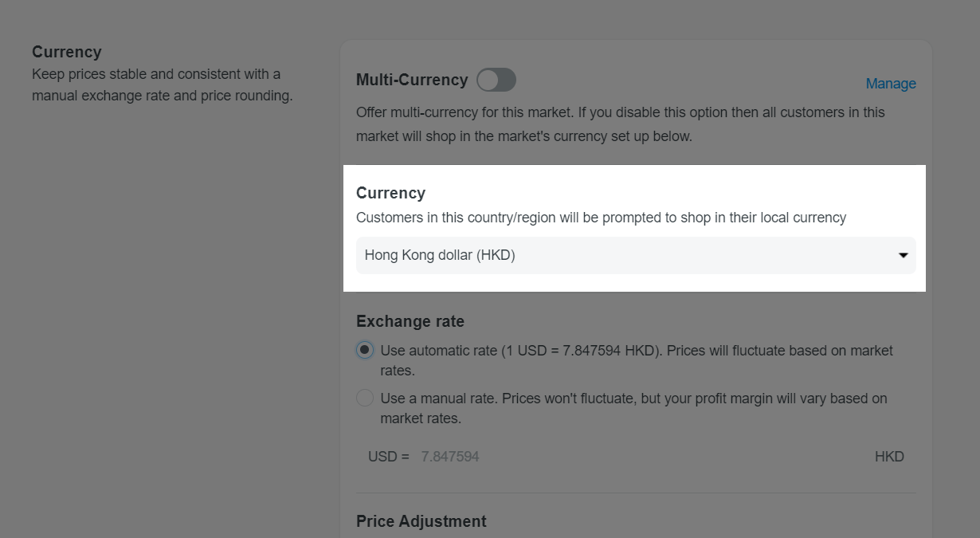Click the 'Prices will fluctuate based on market rates' text

(x=637, y=360)
